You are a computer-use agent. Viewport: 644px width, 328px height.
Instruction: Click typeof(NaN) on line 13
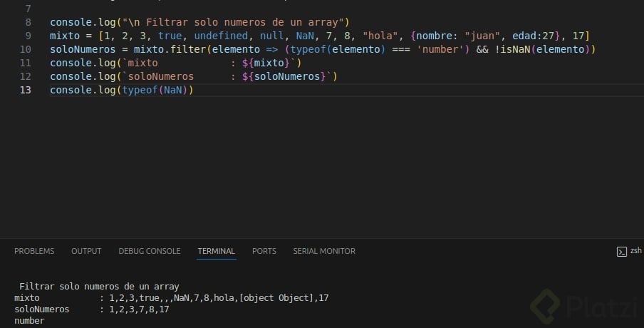(155, 90)
